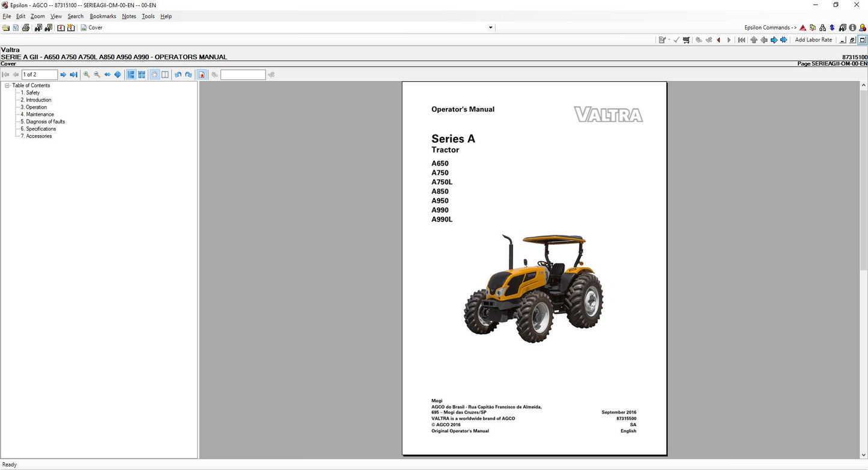Viewport: 868px width, 470px height.
Task: Click the Add Labor Rate button
Action: click(x=813, y=40)
